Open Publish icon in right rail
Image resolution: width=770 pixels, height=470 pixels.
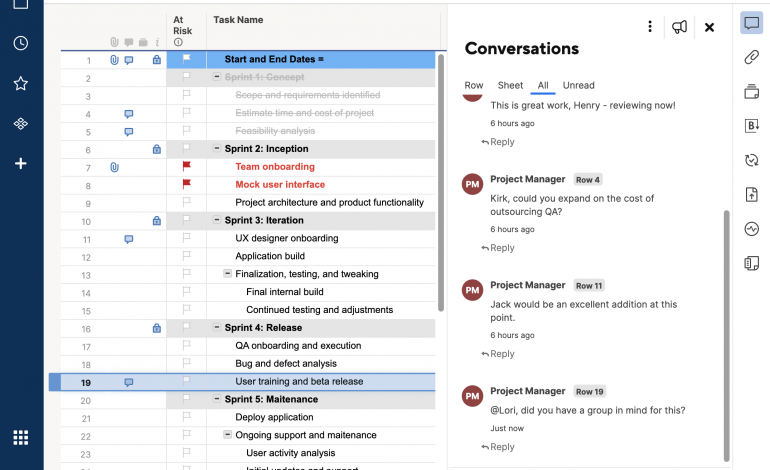[x=751, y=194]
